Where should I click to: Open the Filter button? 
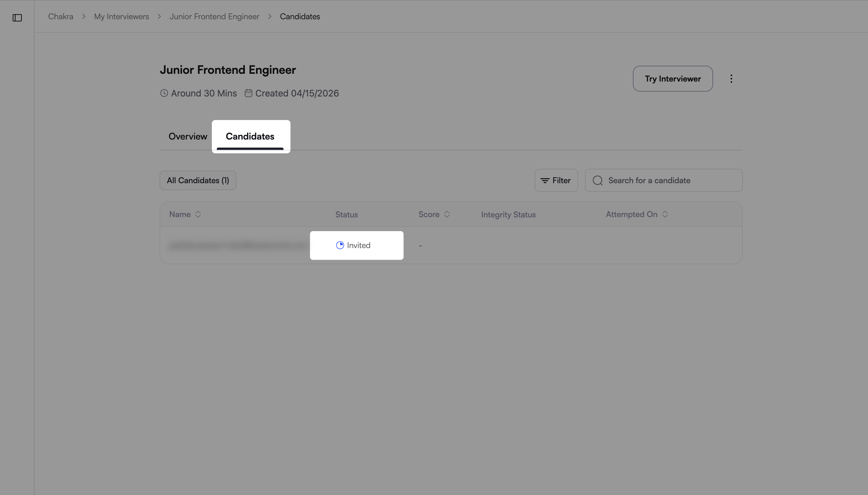click(x=556, y=181)
